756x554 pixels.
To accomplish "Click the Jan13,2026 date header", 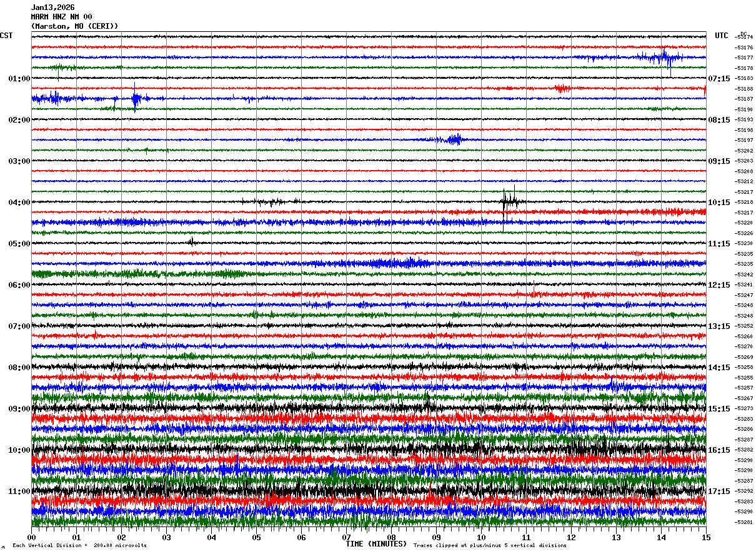I will click(52, 8).
